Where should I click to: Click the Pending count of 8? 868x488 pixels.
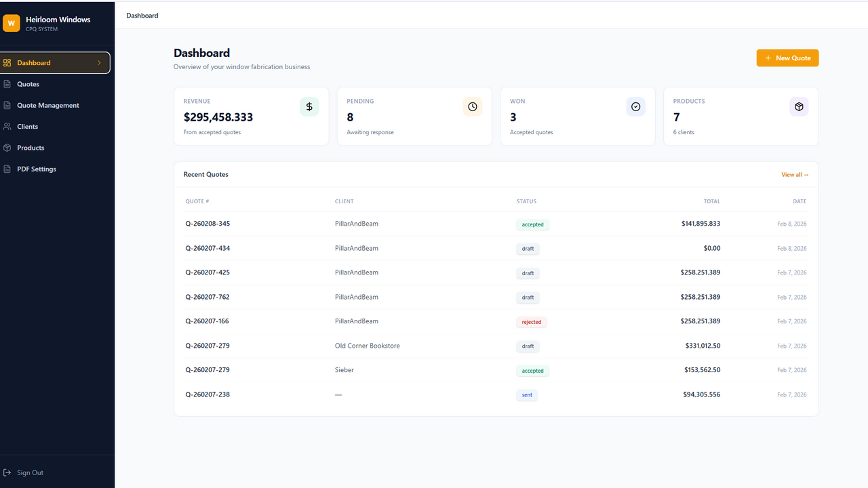click(350, 117)
